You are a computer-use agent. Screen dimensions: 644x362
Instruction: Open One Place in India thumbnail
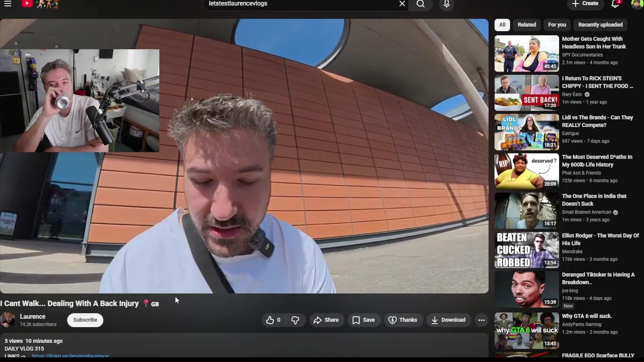(527, 211)
